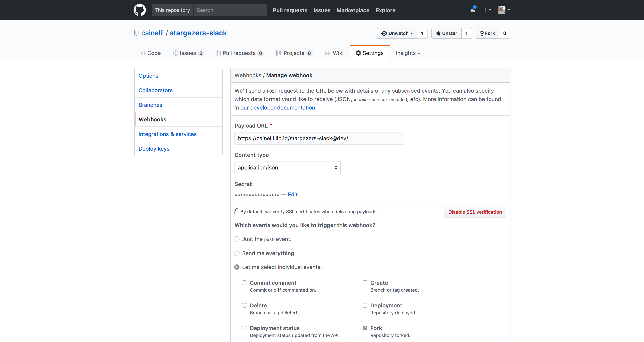Open the GitHub home logo
Viewport: 644px width, 342px height.
point(140,10)
